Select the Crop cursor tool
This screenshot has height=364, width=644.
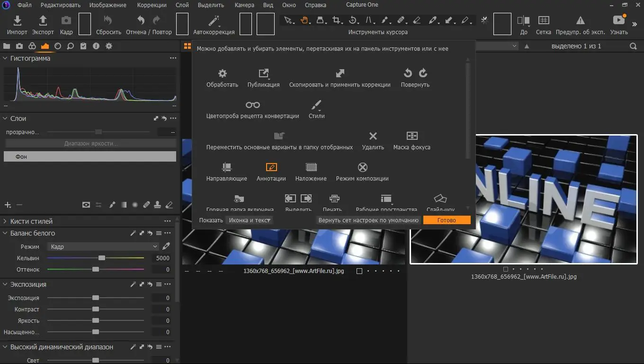click(337, 20)
